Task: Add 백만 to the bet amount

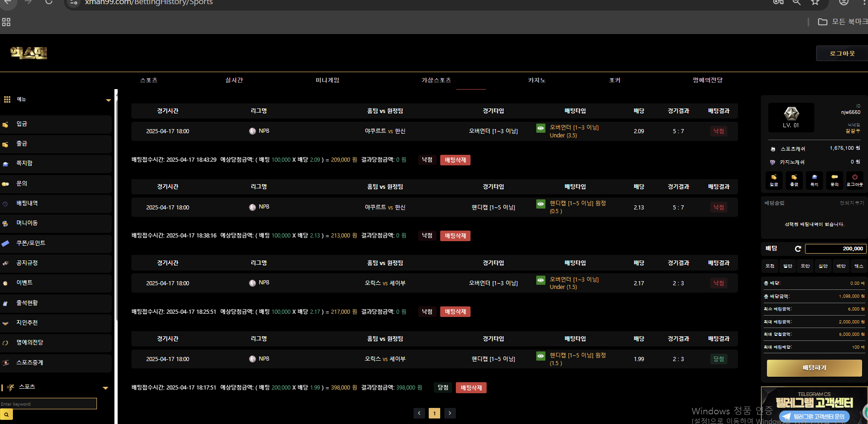Action: tap(841, 266)
